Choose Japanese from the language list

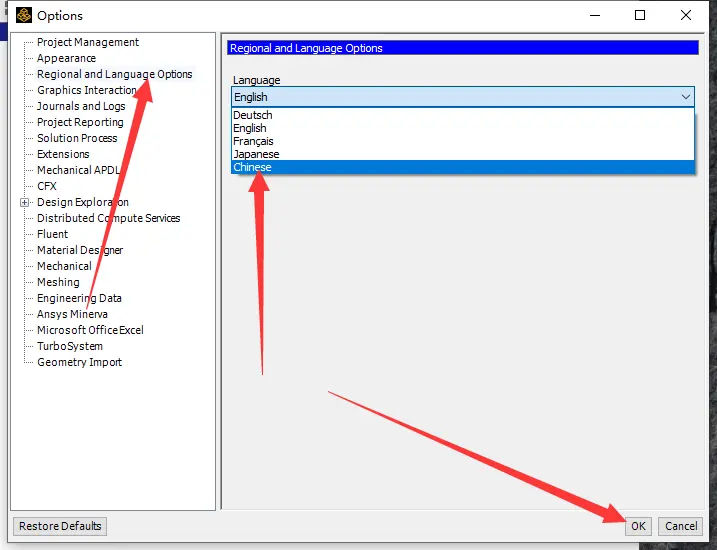463,154
